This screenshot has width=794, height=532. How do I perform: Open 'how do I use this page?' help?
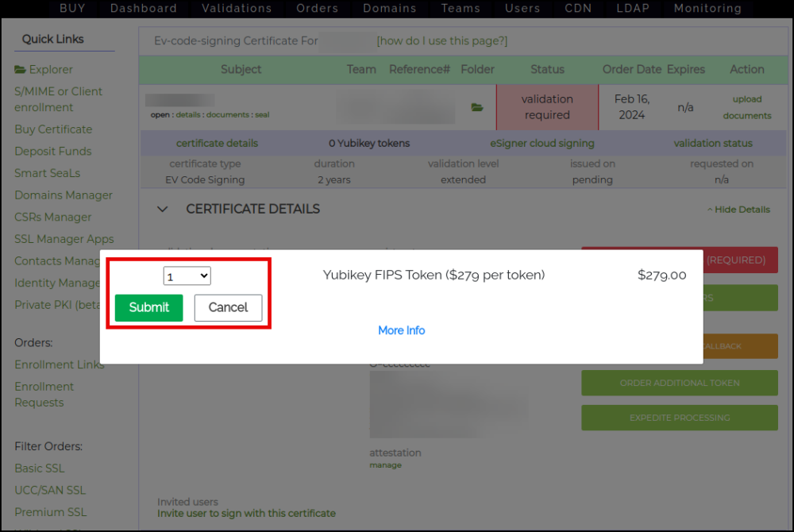click(441, 40)
